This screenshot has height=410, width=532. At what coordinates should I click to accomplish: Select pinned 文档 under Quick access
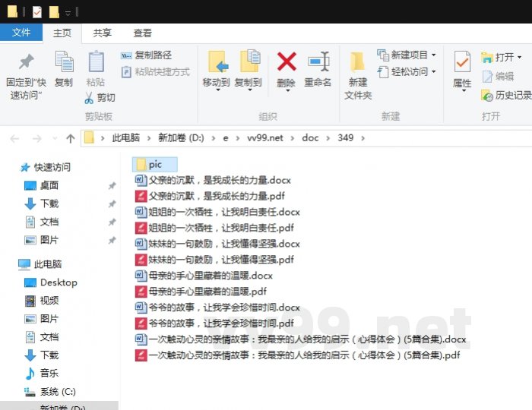tap(42, 222)
